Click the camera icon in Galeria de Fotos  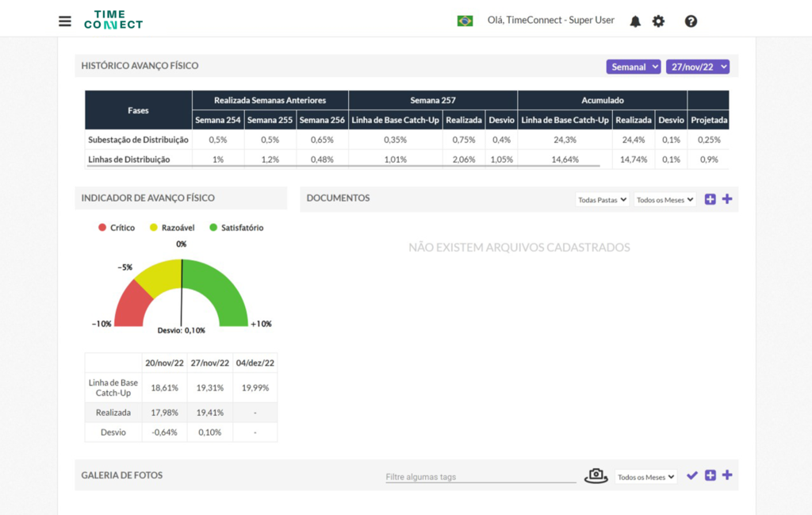(x=596, y=475)
